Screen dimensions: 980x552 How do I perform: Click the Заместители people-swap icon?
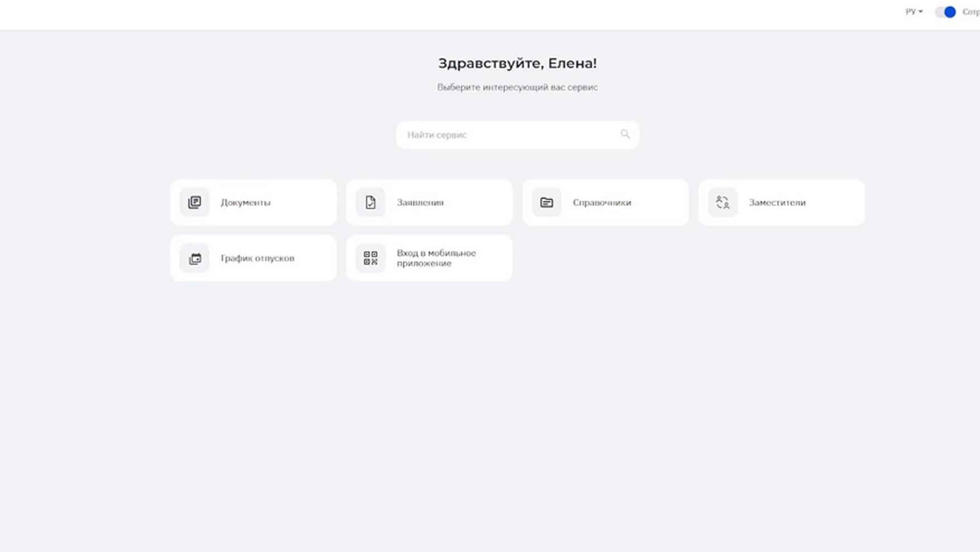[722, 202]
